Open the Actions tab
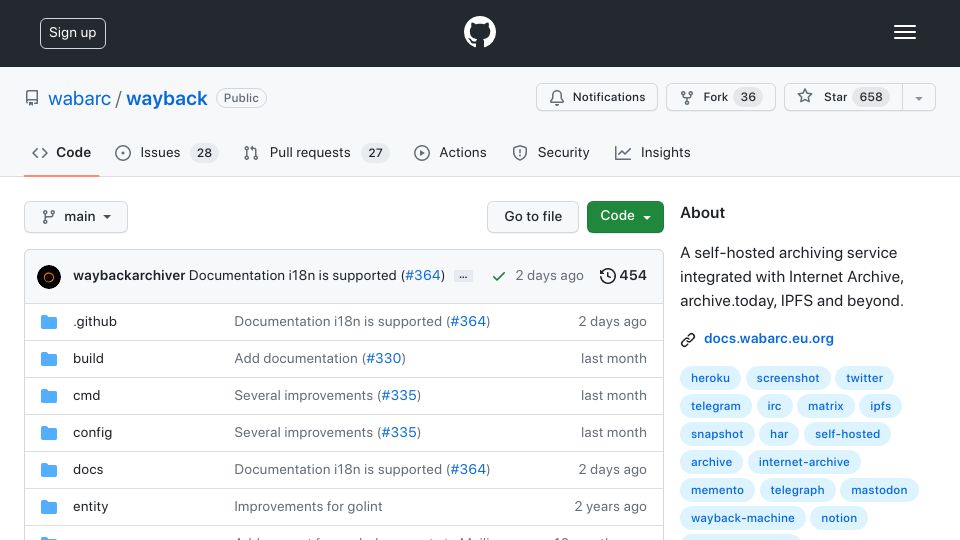The width and height of the screenshot is (960, 540). click(x=450, y=152)
